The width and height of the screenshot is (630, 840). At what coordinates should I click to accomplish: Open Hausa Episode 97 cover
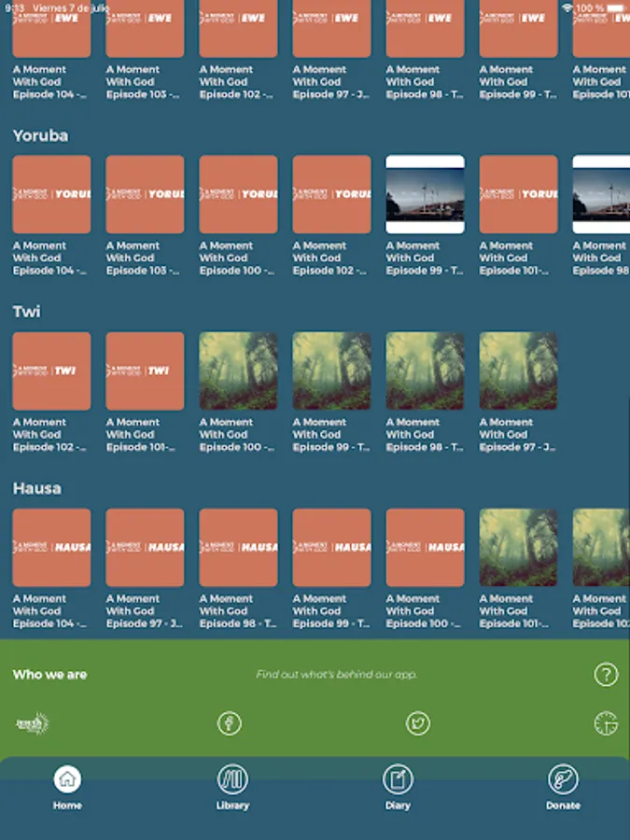pyautogui.click(x=145, y=547)
